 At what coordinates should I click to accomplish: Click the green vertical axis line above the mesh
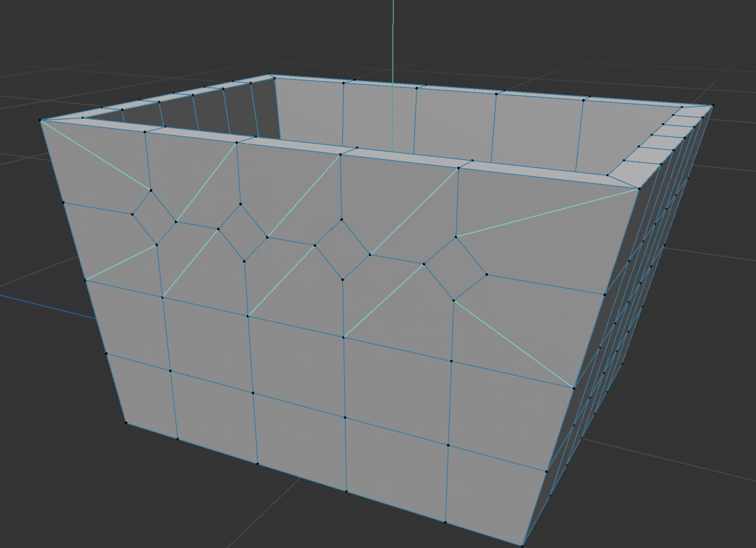[393, 37]
